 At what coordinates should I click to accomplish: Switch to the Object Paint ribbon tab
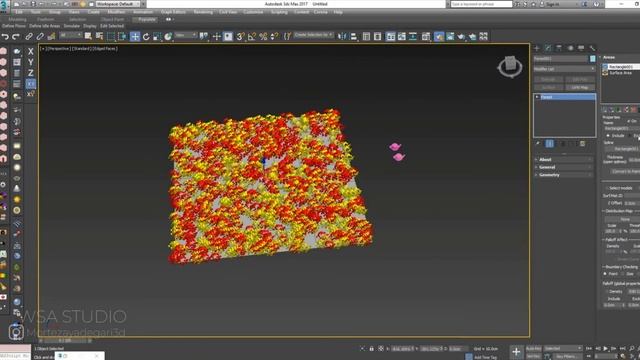(112, 19)
